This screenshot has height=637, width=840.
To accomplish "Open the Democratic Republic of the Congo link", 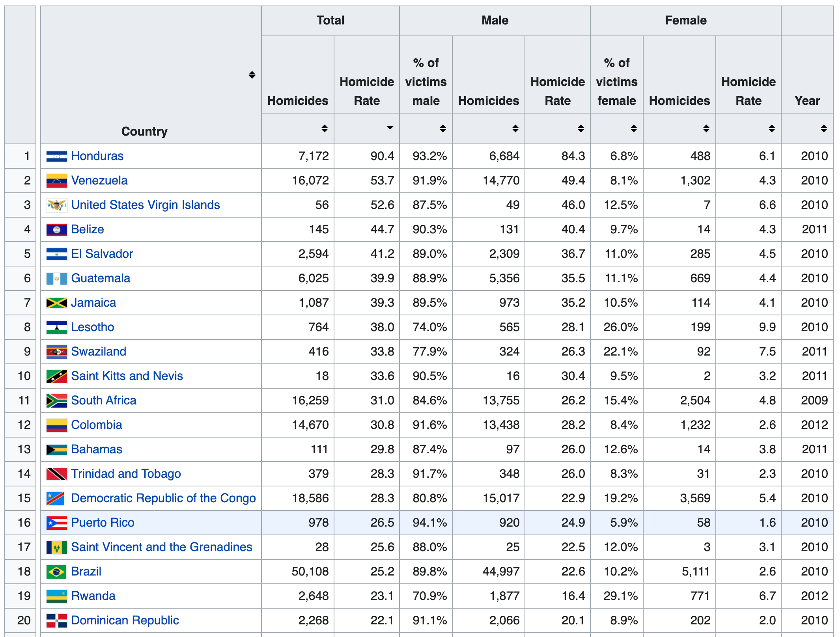I will (x=163, y=498).
